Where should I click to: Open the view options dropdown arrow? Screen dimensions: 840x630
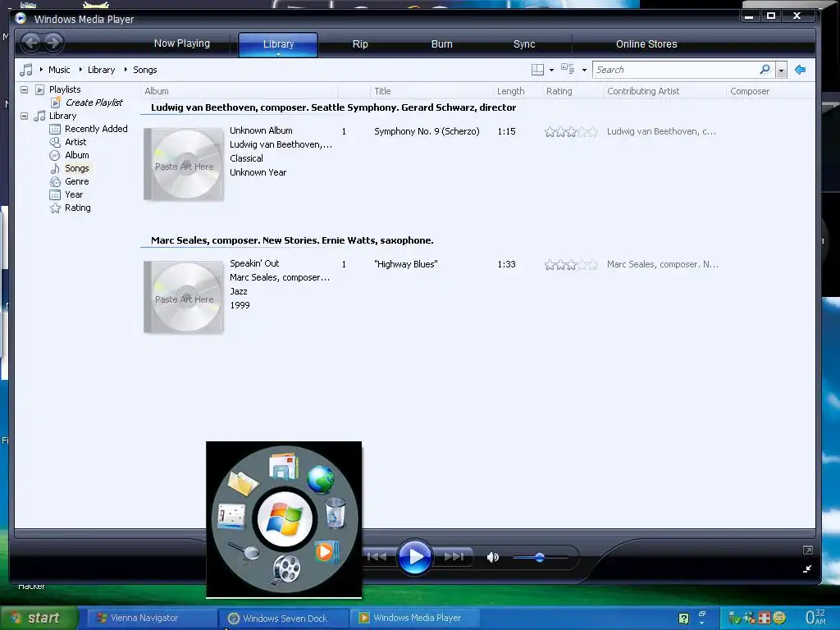click(584, 71)
